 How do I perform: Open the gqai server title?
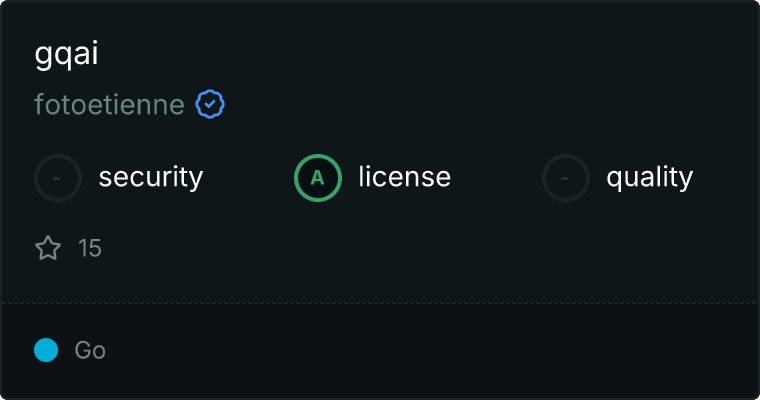(66, 53)
